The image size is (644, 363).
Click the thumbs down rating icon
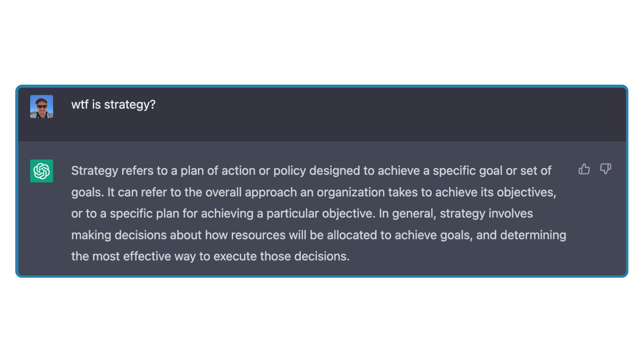click(x=605, y=170)
